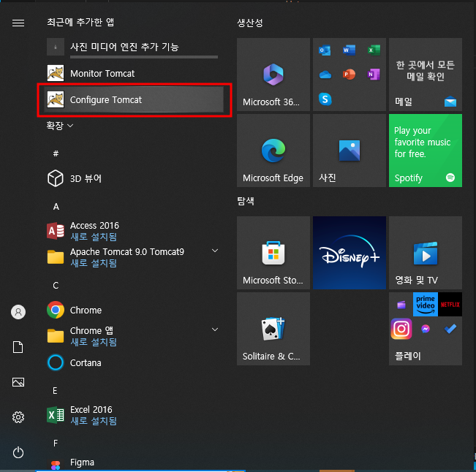Open Microsoft Store tile
Image resolution: width=476 pixels, height=472 pixels.
[273, 253]
